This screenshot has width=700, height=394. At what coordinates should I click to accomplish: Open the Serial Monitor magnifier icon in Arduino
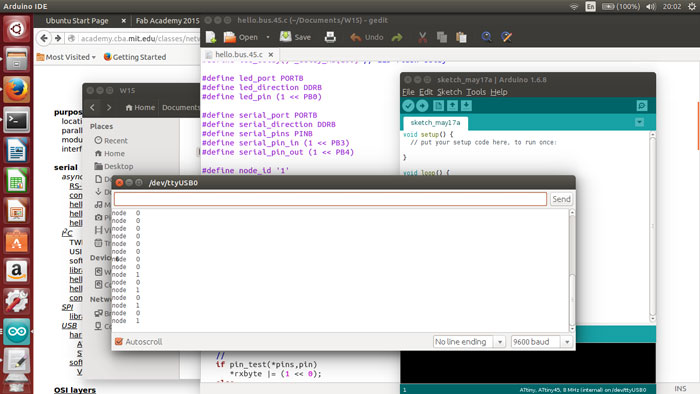pos(642,106)
